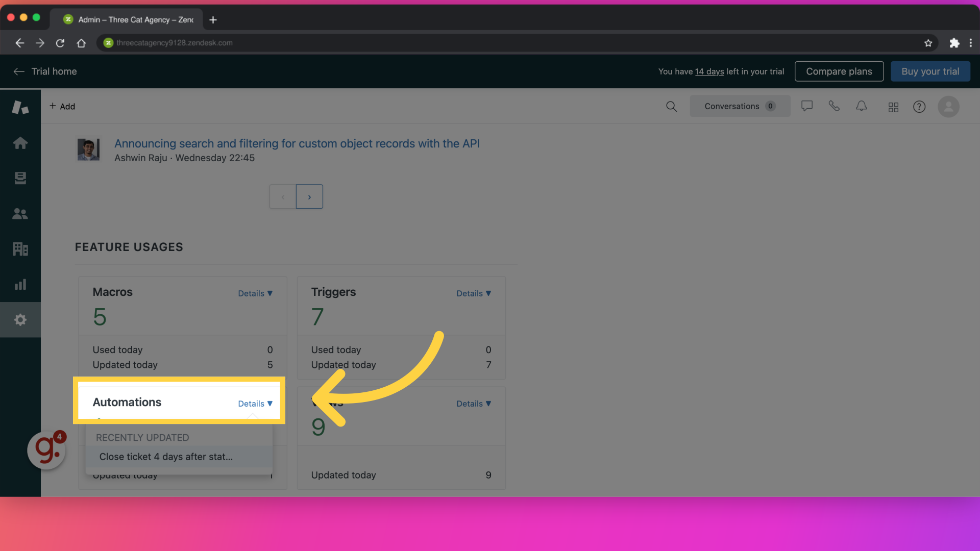This screenshot has width=980, height=551.
Task: Select the Chat icon in the toolbar
Action: (806, 106)
